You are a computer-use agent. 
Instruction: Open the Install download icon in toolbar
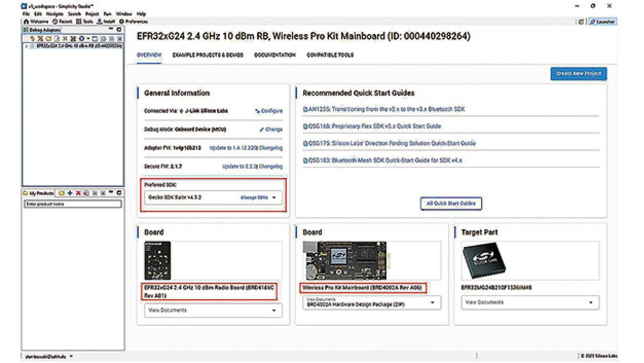[99, 22]
